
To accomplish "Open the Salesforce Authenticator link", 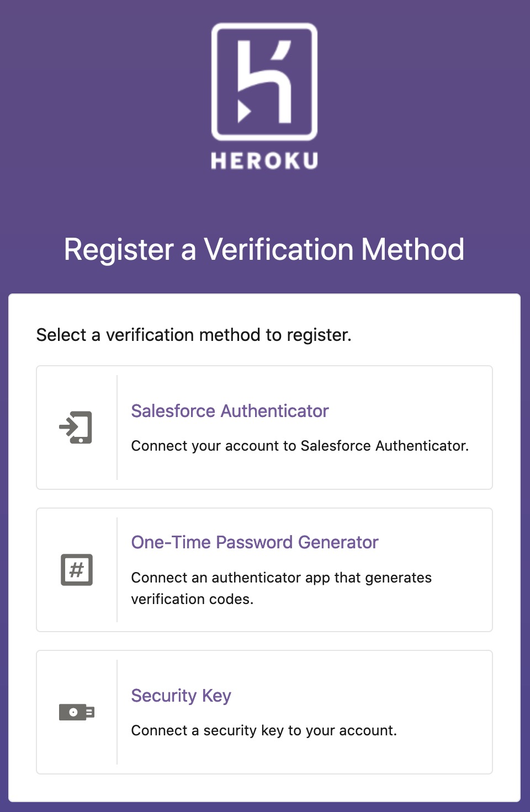I will [x=229, y=411].
